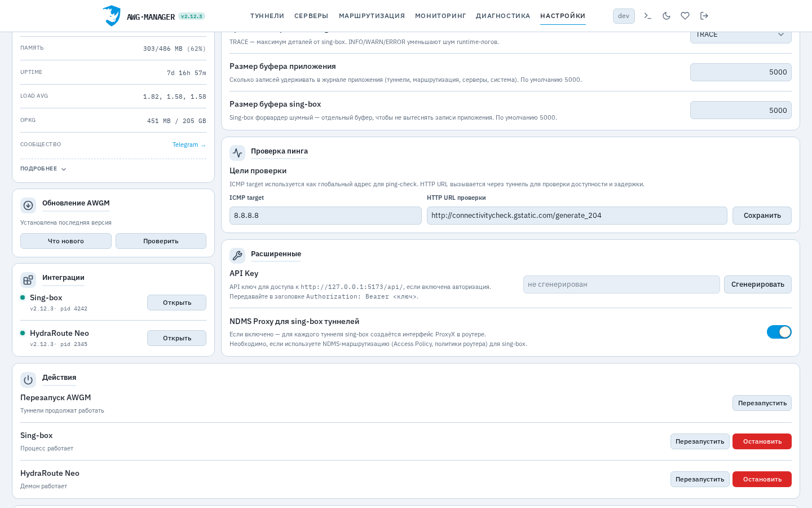Click the download icon beside Обновление AWGM
This screenshot has width=812, height=508.
click(28, 205)
